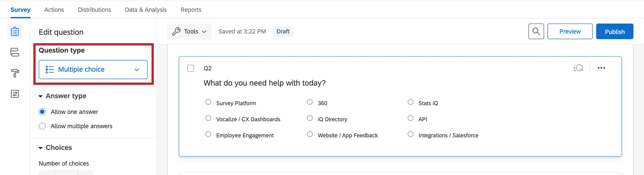The image size is (644, 175).
Task: Collapse the Answer type section
Action: [41, 96]
